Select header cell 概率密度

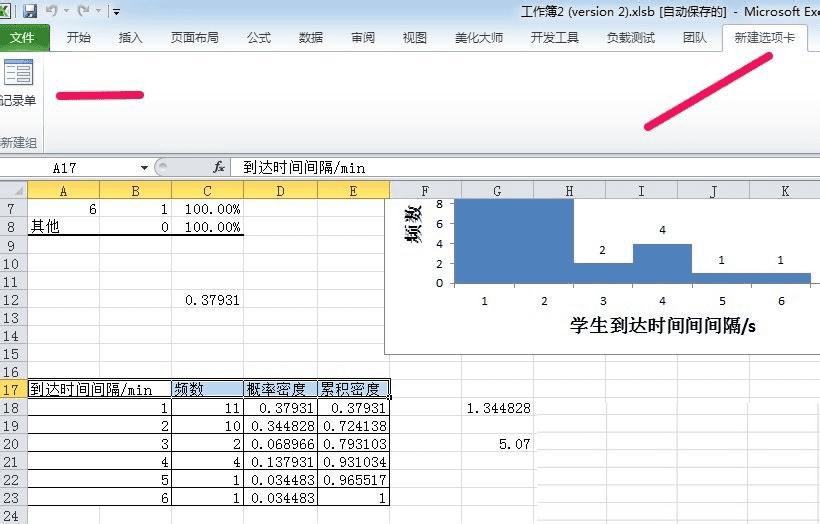pos(280,389)
